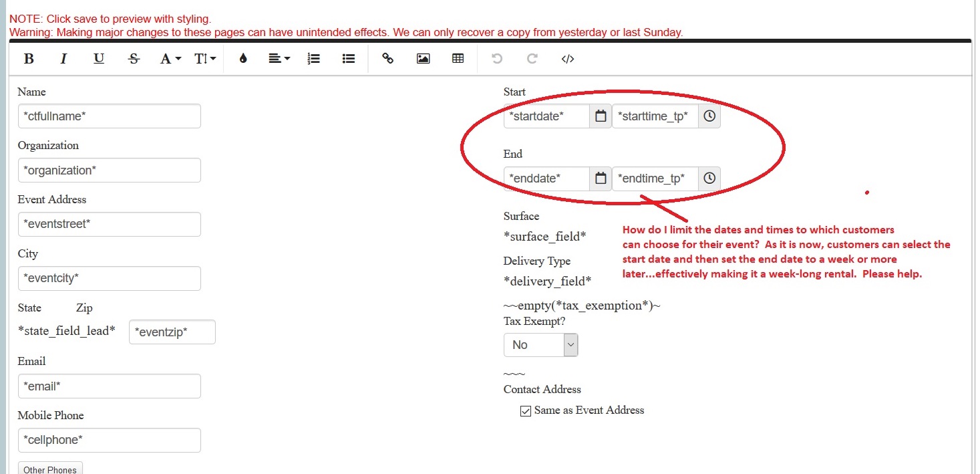Image resolution: width=980 pixels, height=474 pixels.
Task: Insert an ordered numbered list
Action: pyautogui.click(x=313, y=59)
